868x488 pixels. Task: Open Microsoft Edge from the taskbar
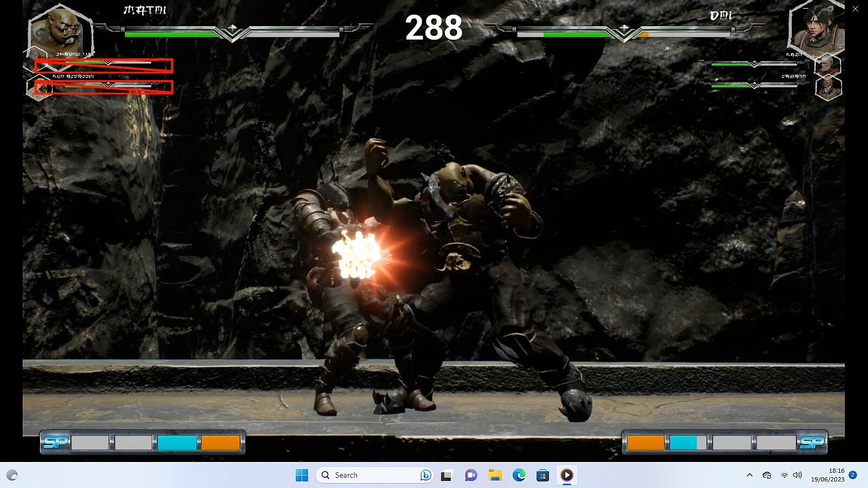(x=519, y=476)
